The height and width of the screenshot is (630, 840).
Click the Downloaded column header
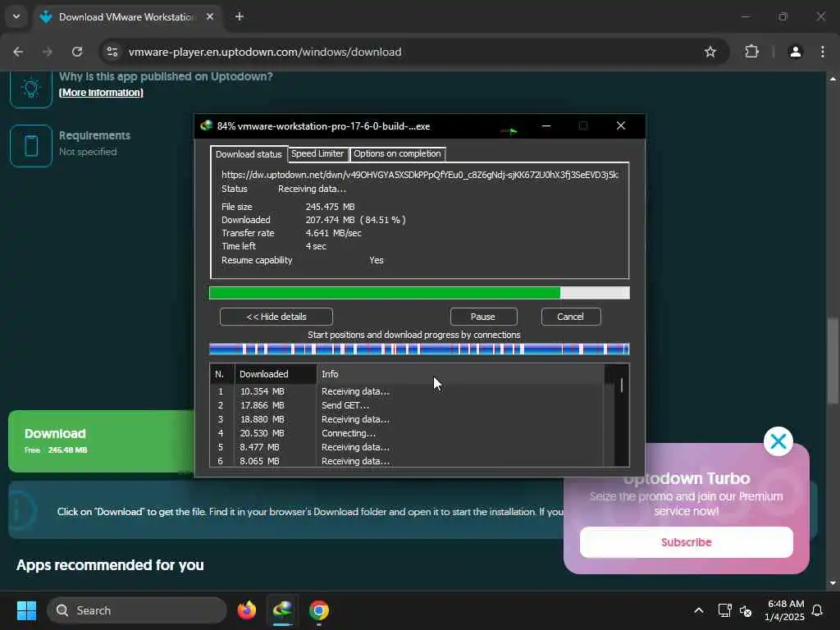point(276,374)
